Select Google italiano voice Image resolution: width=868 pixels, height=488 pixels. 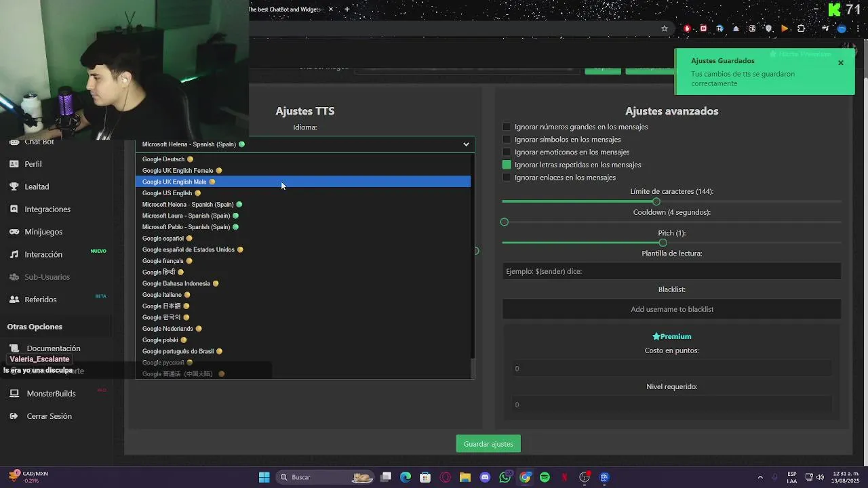[x=302, y=295]
